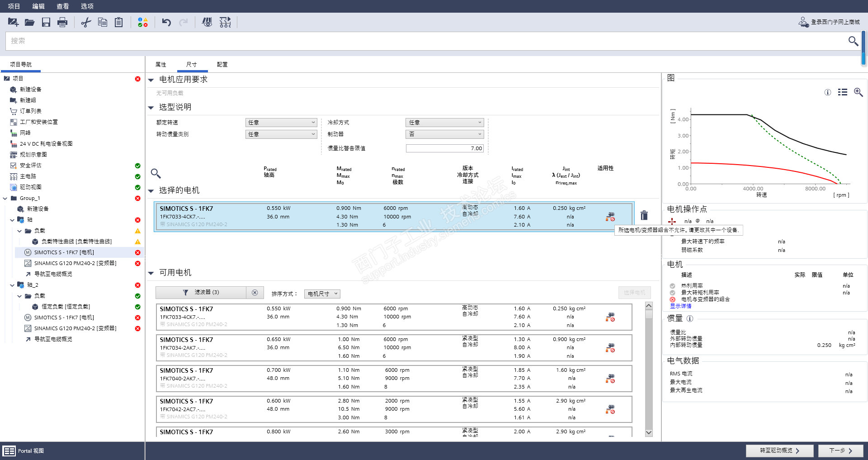This screenshot has height=460, width=868.
Task: Select 恒定负载 tree item under 轴_2
Action: 66,307
